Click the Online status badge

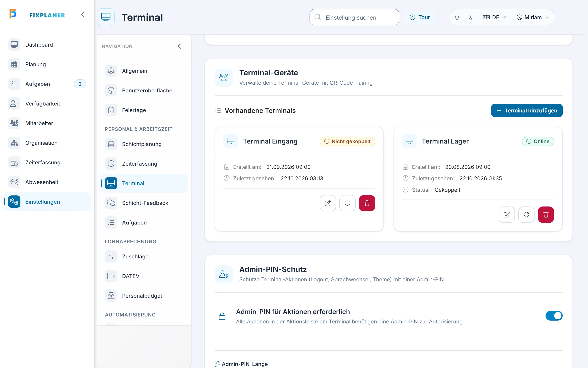point(538,141)
